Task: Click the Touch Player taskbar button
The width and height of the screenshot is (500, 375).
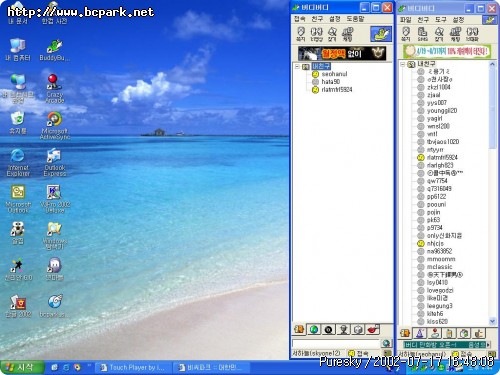Action: point(133,367)
